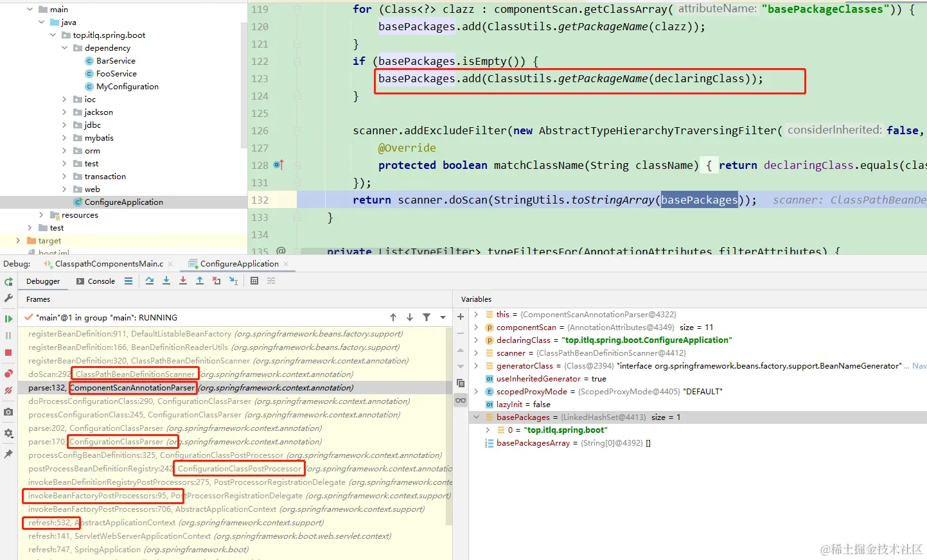Viewport: 927px width, 560px height.
Task: Click line number 132 in the gutter
Action: pos(260,200)
